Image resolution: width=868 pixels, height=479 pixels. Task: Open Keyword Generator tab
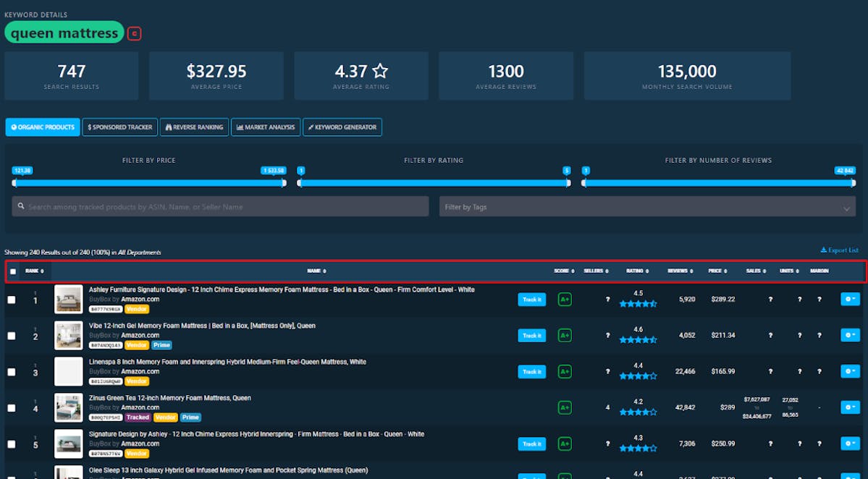(342, 127)
